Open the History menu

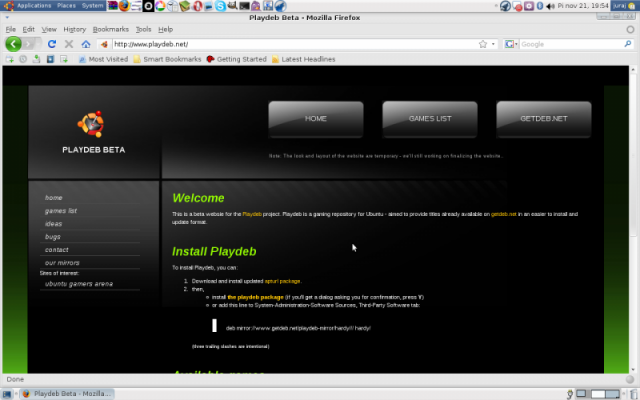click(75, 29)
